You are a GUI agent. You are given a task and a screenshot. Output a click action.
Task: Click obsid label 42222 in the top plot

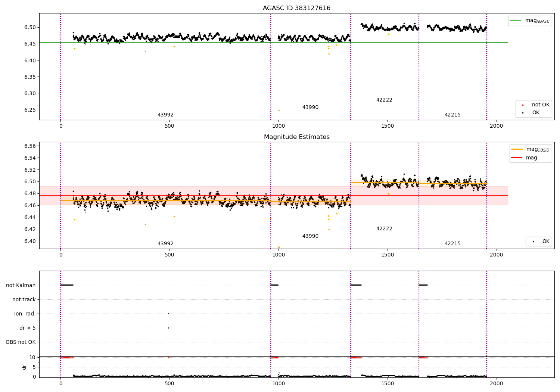pyautogui.click(x=384, y=100)
